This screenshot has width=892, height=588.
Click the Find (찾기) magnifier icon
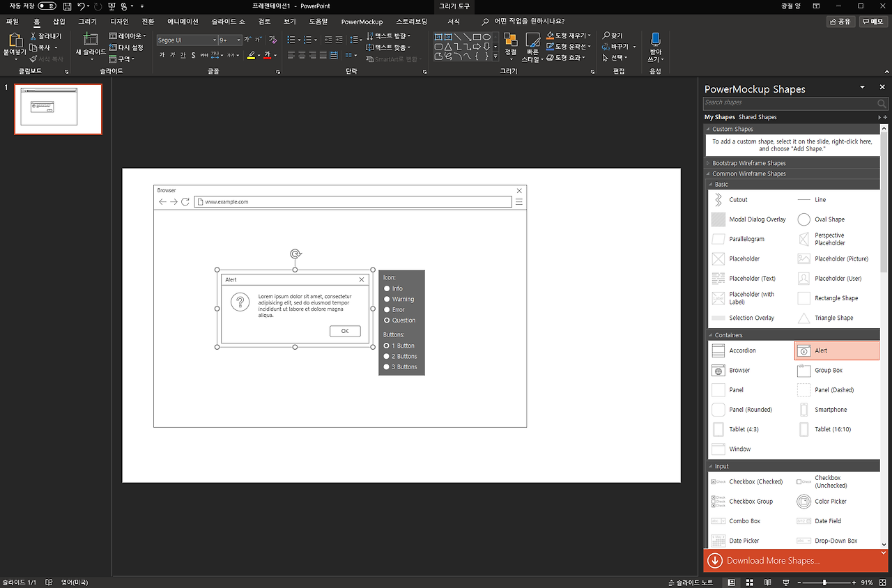(607, 36)
